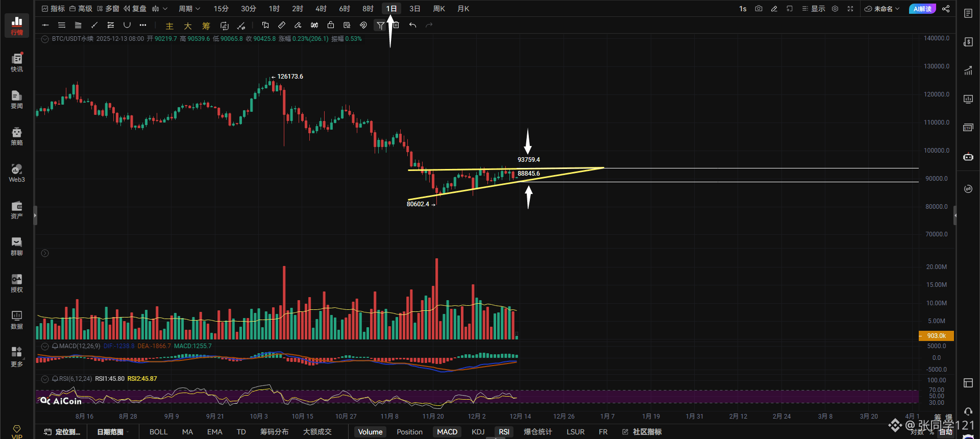Activate the funnel filter tool

[380, 26]
